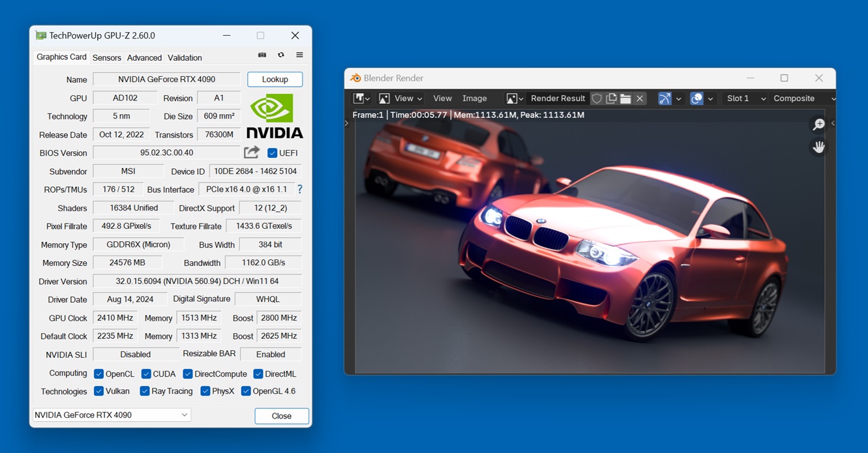
Task: Click the Resizable BAR Enabled value
Action: [x=271, y=355]
